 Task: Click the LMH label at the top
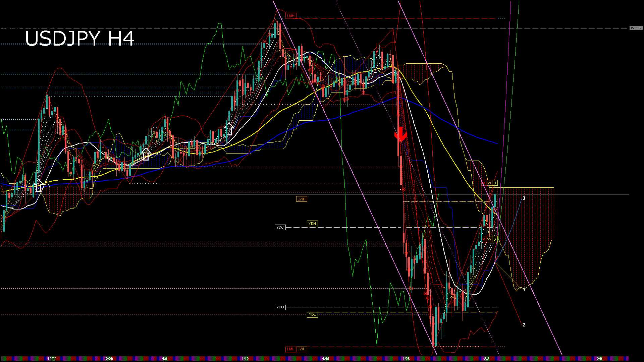(x=291, y=15)
